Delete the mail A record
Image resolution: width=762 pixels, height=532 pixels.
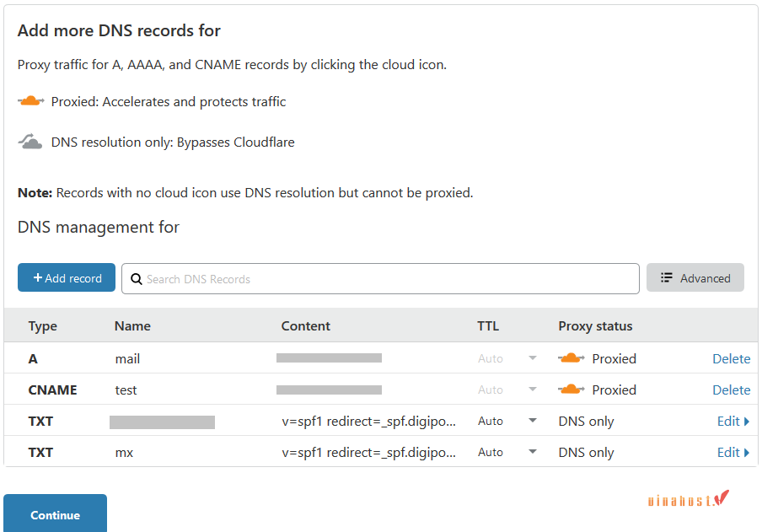pos(730,357)
